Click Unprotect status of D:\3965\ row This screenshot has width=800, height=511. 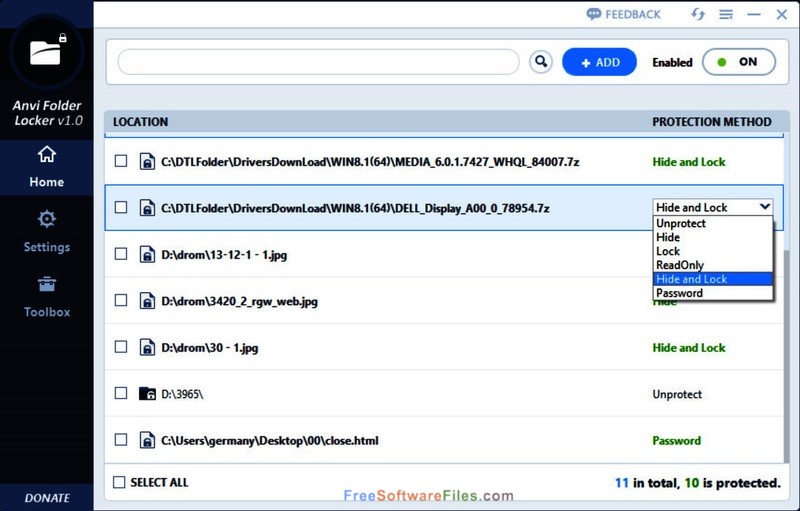[x=677, y=394]
